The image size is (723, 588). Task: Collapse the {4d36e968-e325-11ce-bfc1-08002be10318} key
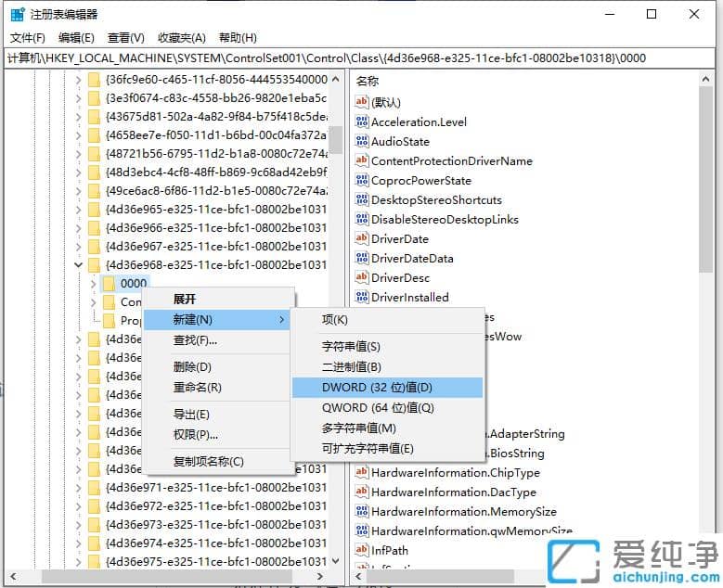coord(78,264)
